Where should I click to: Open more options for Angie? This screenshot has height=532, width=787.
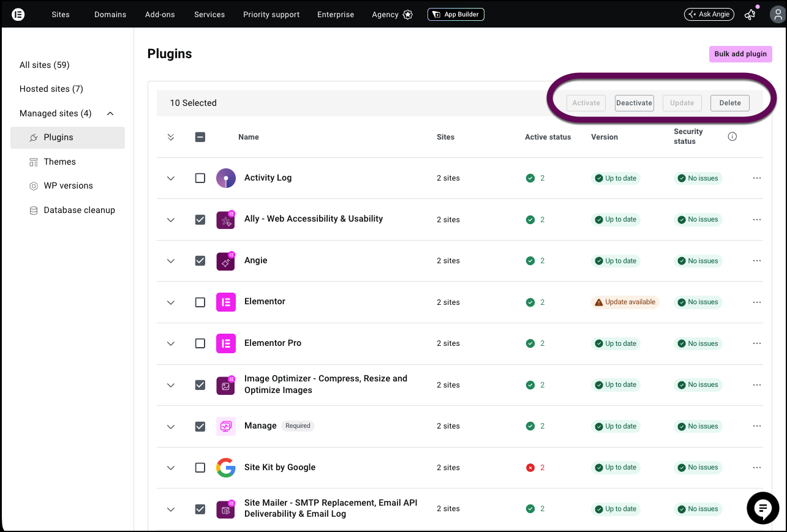tap(757, 261)
